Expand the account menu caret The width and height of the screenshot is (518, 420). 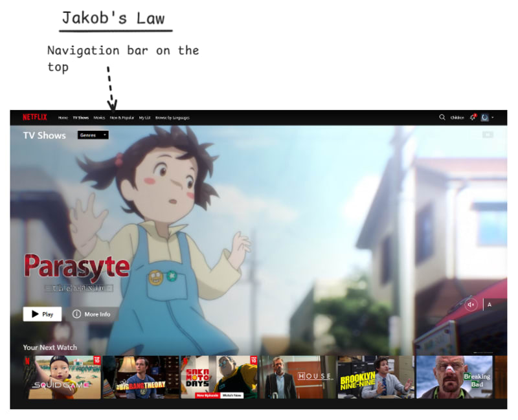point(493,118)
